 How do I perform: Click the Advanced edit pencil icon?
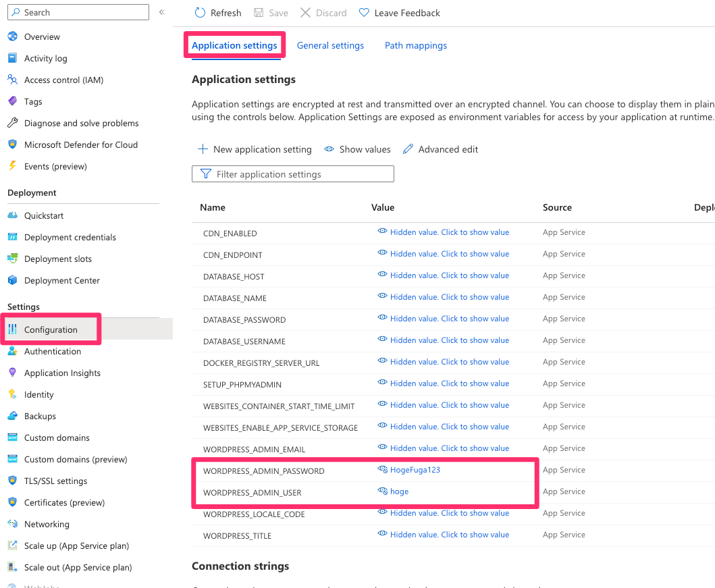tap(408, 149)
